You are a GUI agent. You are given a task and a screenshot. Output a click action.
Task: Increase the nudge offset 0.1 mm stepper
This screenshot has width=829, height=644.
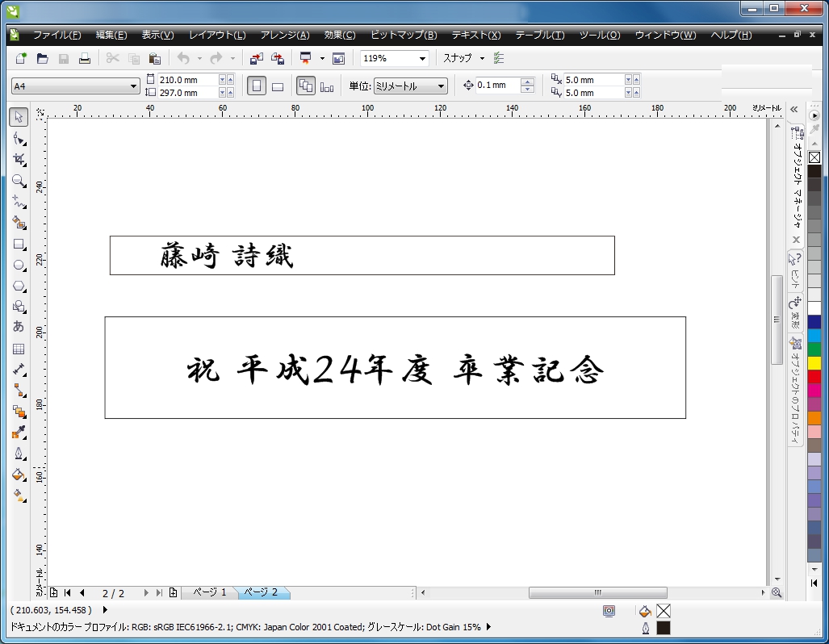[x=527, y=82]
